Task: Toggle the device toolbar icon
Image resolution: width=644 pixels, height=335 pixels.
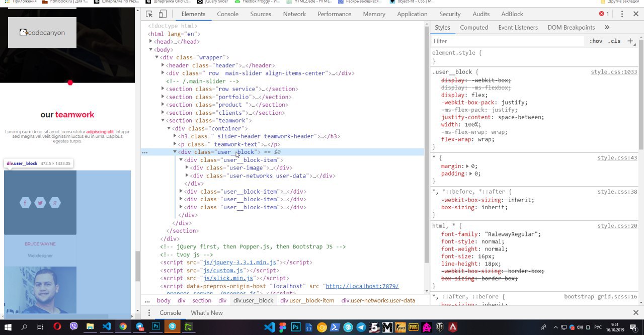Action: pos(163,14)
